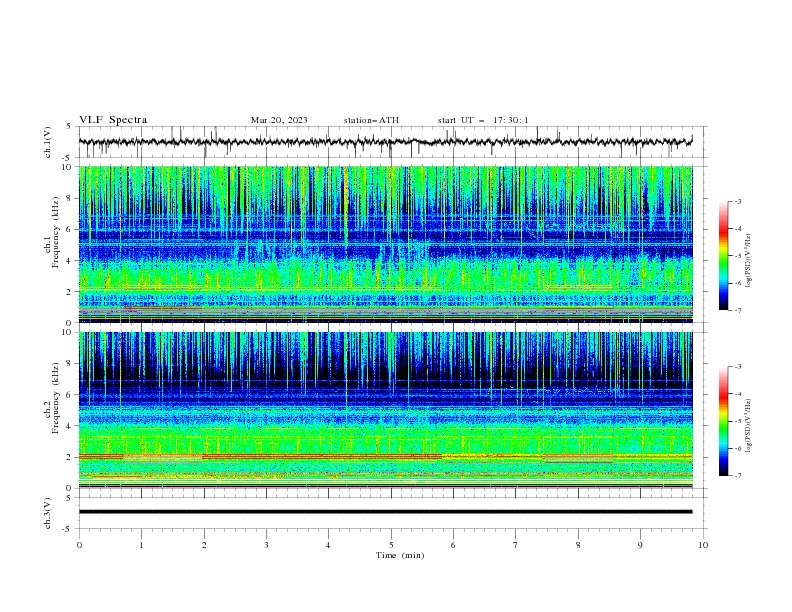Click time axis tick label '5'
Viewport: 792px width, 612px height.
tap(391, 545)
